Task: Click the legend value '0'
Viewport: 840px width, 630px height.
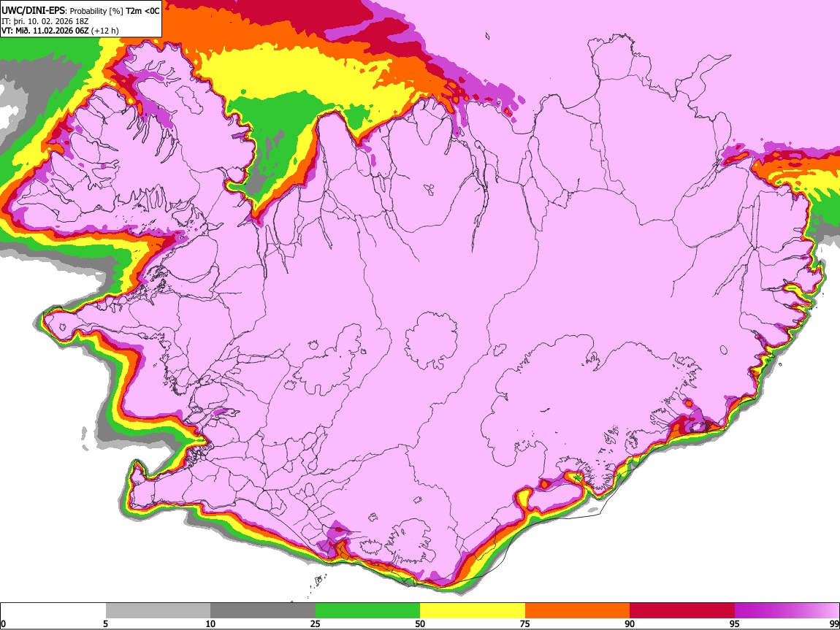Action: [3, 623]
